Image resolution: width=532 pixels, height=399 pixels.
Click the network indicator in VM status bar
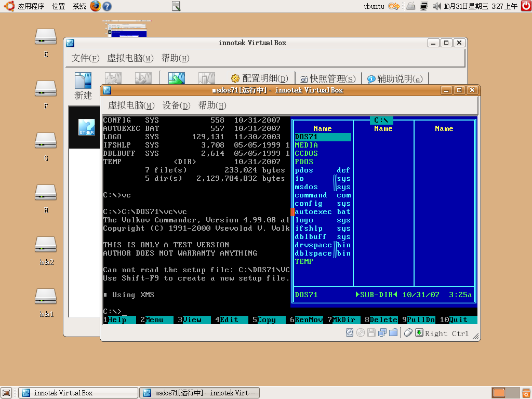382,332
